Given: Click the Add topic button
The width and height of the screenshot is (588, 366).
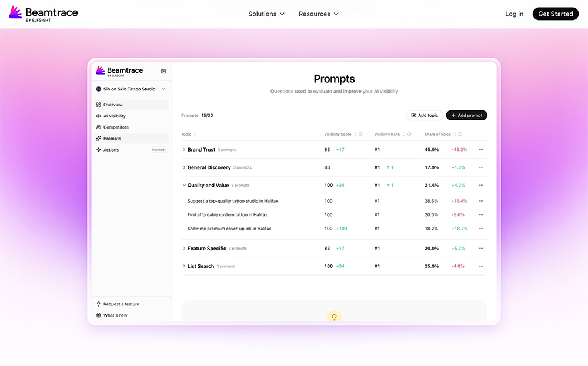Looking at the screenshot, I should tap(425, 115).
